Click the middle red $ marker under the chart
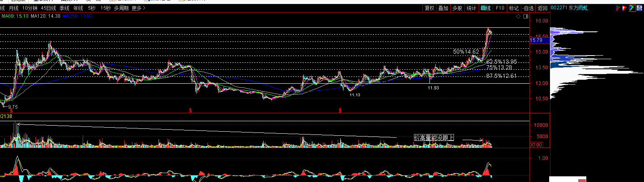 point(190,110)
